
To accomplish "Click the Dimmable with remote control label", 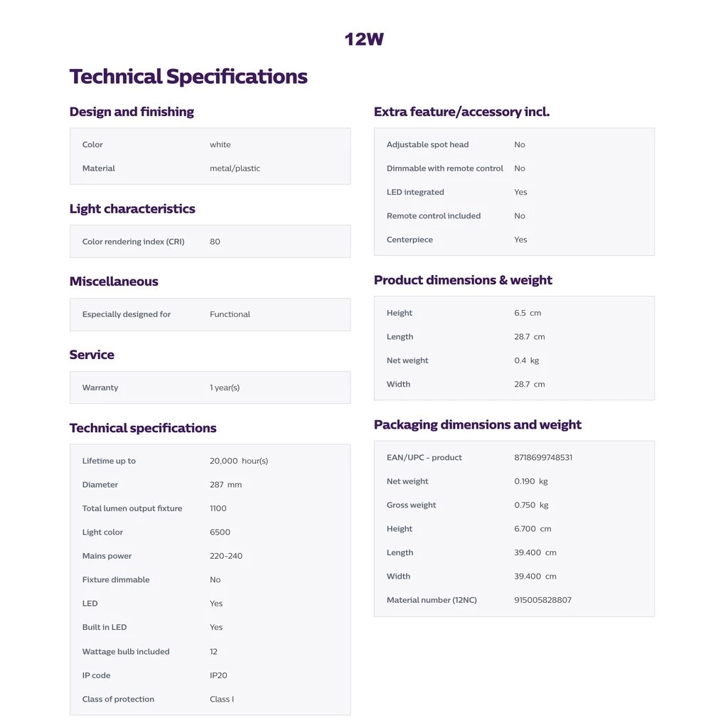I will (x=444, y=168).
